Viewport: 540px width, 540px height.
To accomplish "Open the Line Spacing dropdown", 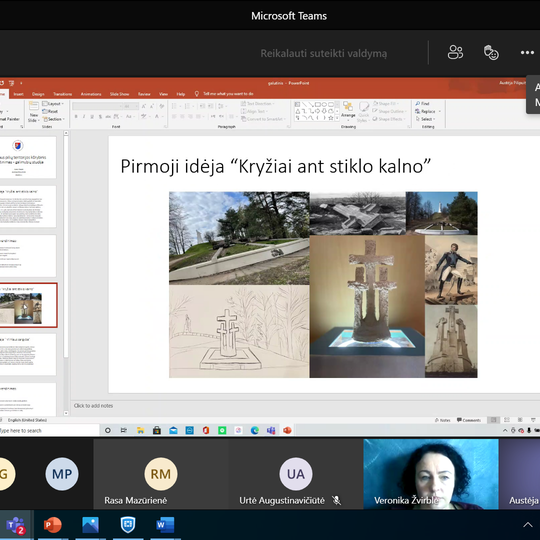I will tap(222, 106).
